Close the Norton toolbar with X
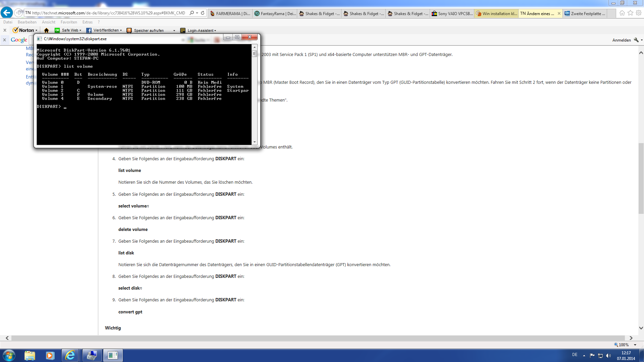This screenshot has height=362, width=644. point(5,30)
